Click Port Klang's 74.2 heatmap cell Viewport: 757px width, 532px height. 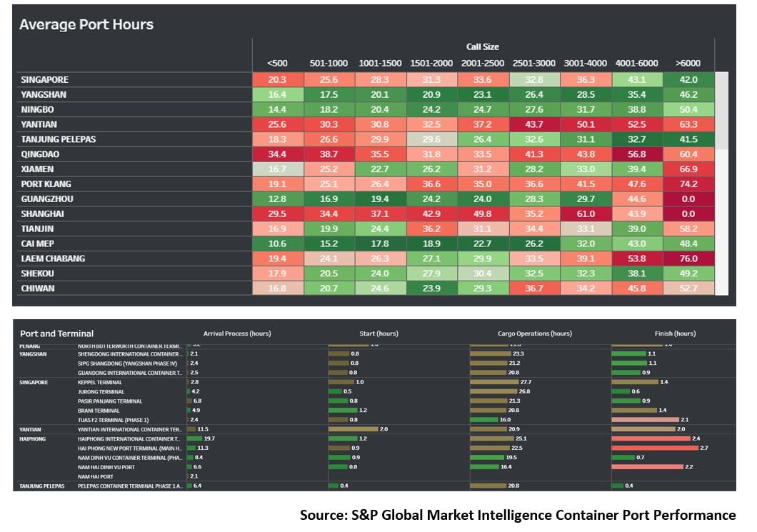click(688, 184)
